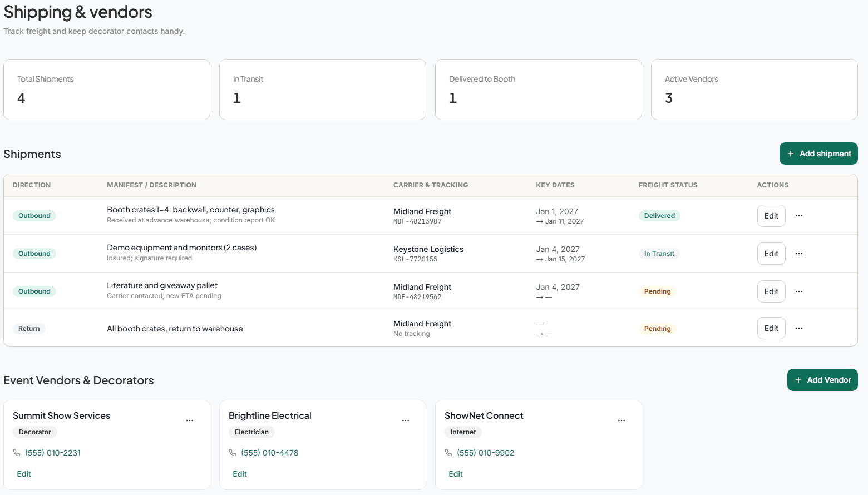The image size is (868, 495).
Task: Click Summit Show Services vendor name
Action: pos(61,415)
